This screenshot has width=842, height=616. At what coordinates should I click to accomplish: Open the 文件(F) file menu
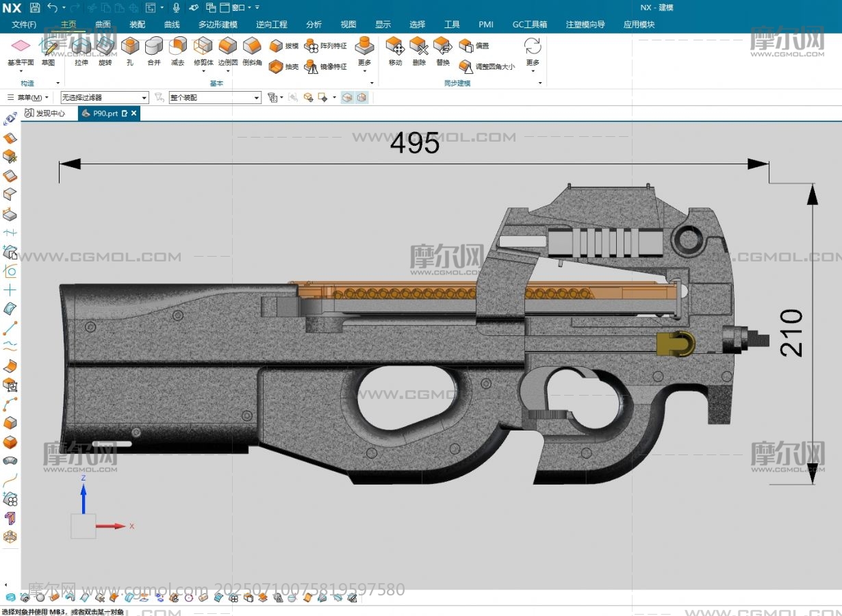(24, 25)
